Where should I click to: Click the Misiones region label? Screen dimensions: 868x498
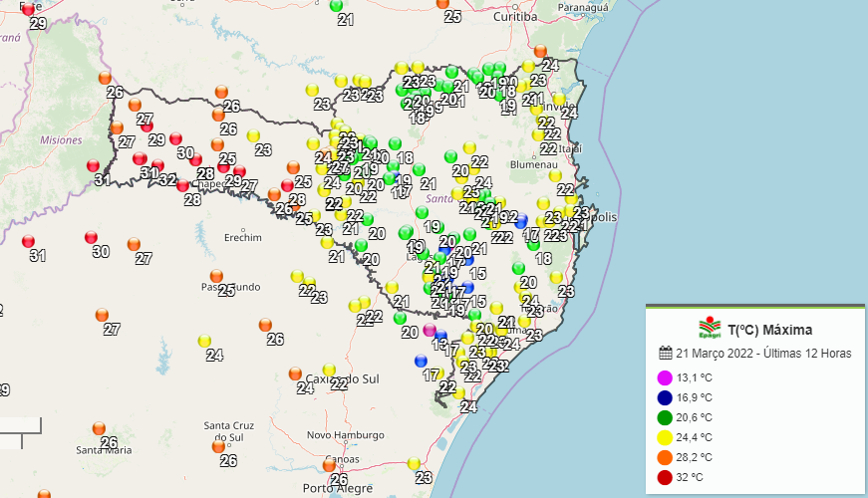(x=61, y=140)
